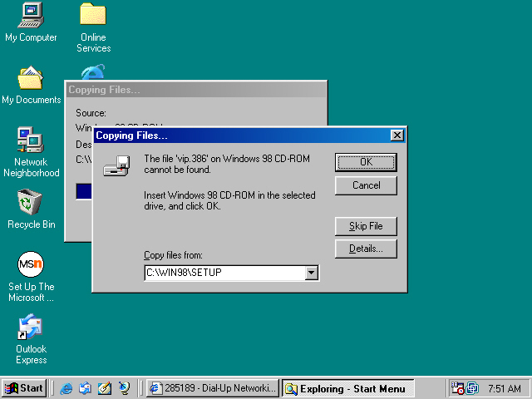Select the Internet Explorer desktop icon behind dialog
This screenshot has height=399, width=532.
pyautogui.click(x=93, y=72)
